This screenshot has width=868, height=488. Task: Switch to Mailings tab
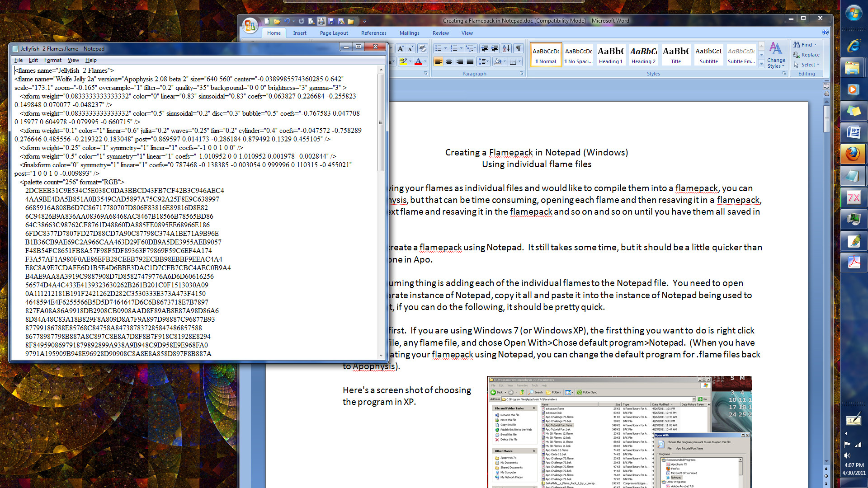pos(409,33)
